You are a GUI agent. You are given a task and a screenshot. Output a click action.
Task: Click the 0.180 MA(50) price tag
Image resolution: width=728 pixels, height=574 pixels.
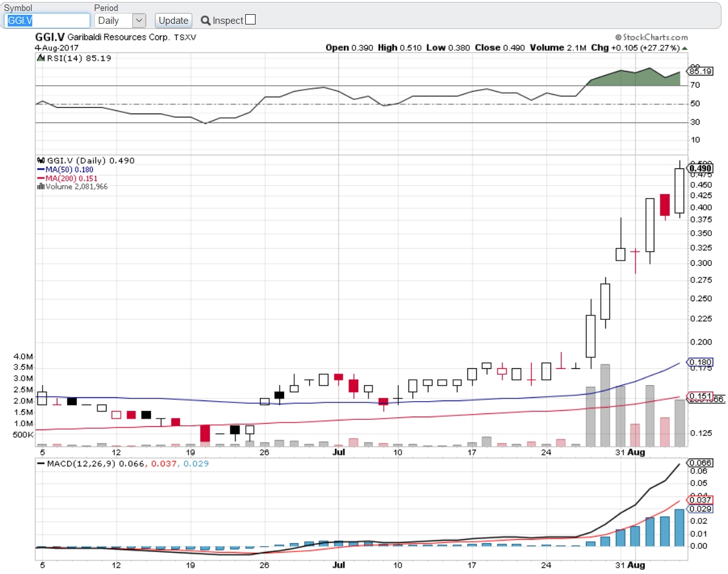coord(701,362)
